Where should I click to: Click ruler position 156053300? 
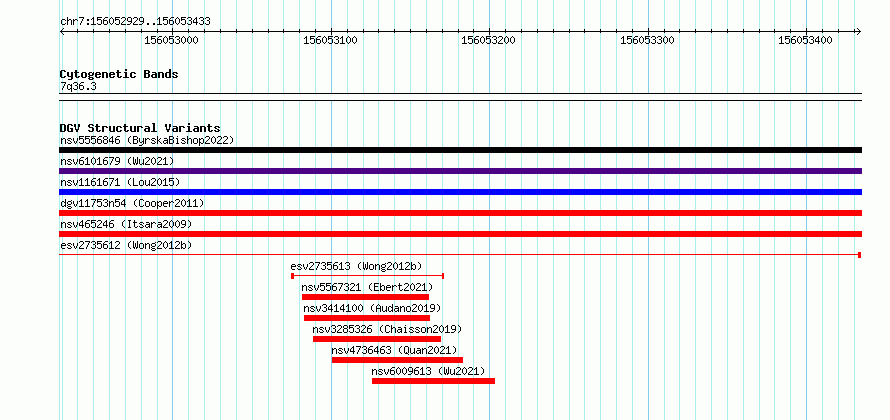click(647, 41)
